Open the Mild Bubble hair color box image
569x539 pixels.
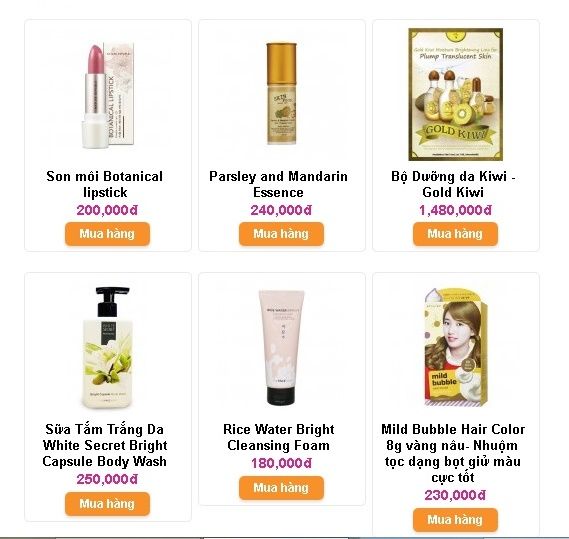455,347
